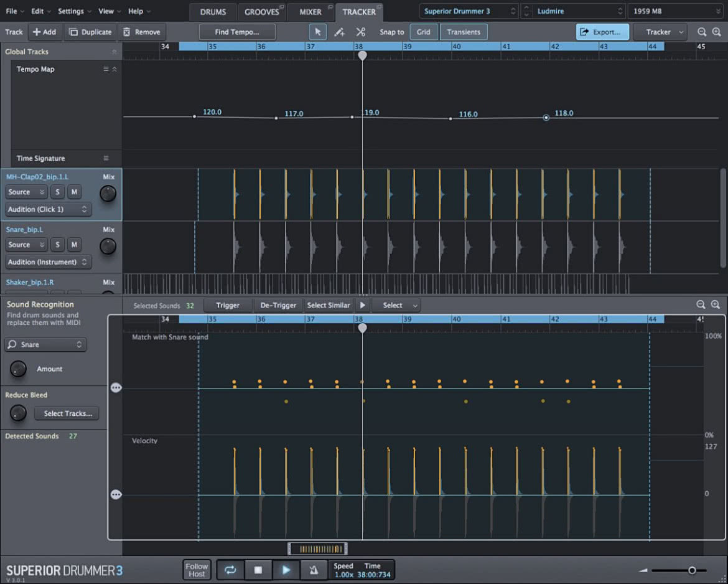Image resolution: width=728 pixels, height=584 pixels.
Task: Solo the MH-Clap02_bip.1.L track
Action: point(57,192)
